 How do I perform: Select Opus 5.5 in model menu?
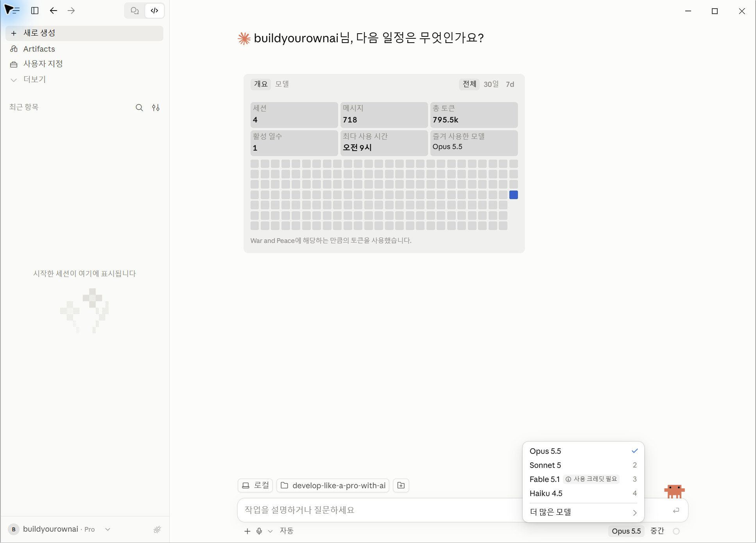583,451
